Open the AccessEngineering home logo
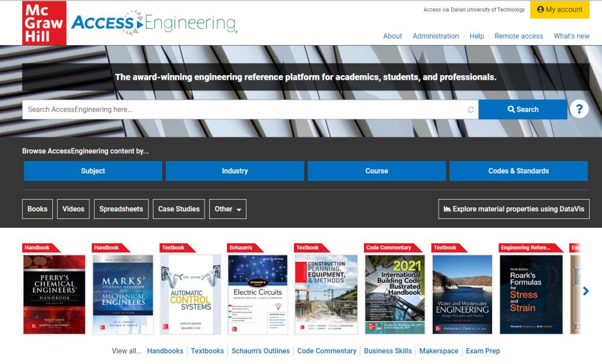 coord(155,23)
